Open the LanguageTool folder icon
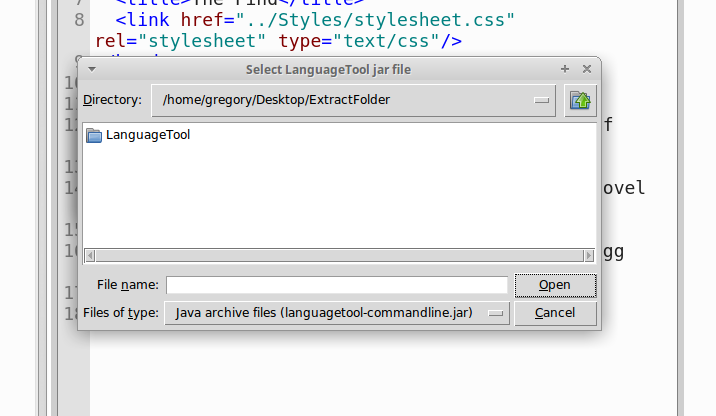Screen dimensions: 716x416 (x=94, y=135)
